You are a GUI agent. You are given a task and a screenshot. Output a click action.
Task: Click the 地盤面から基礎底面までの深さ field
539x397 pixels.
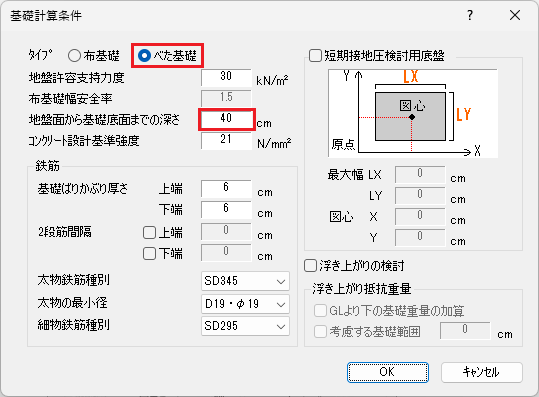point(226,119)
